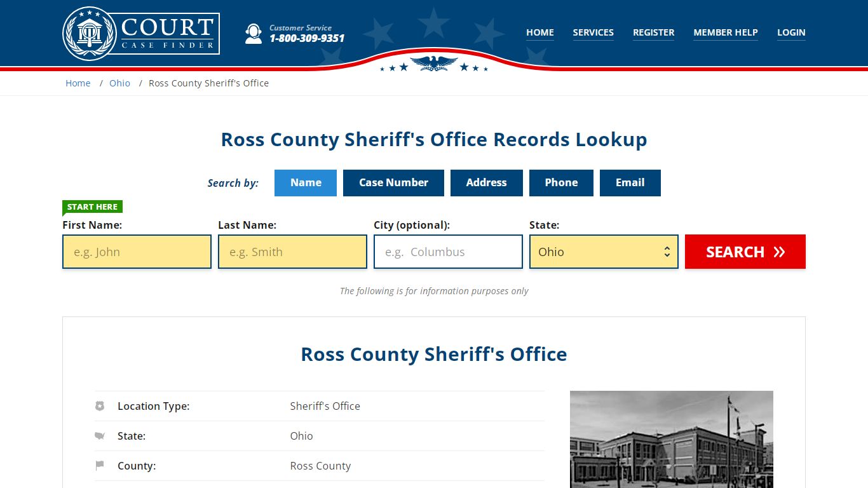
Task: Click Ross County Sheriff's Office breadcrumb text
Action: coord(208,83)
